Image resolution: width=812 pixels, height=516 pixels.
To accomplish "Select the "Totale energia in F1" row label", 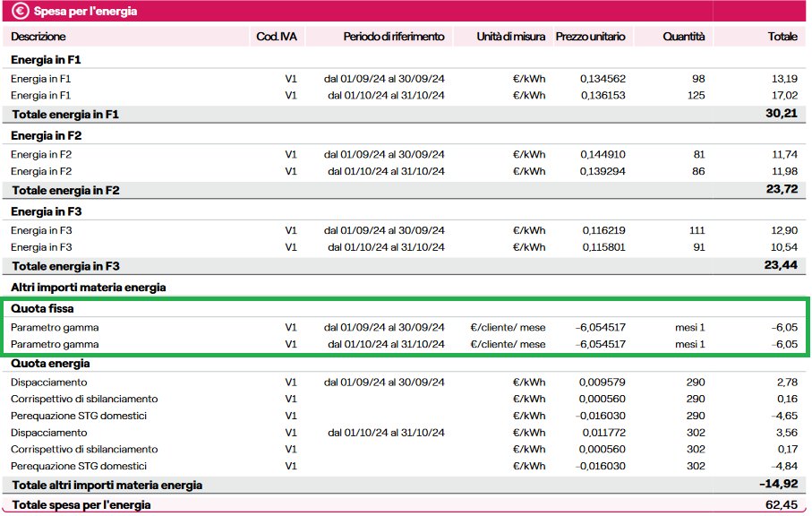I will (x=64, y=115).
